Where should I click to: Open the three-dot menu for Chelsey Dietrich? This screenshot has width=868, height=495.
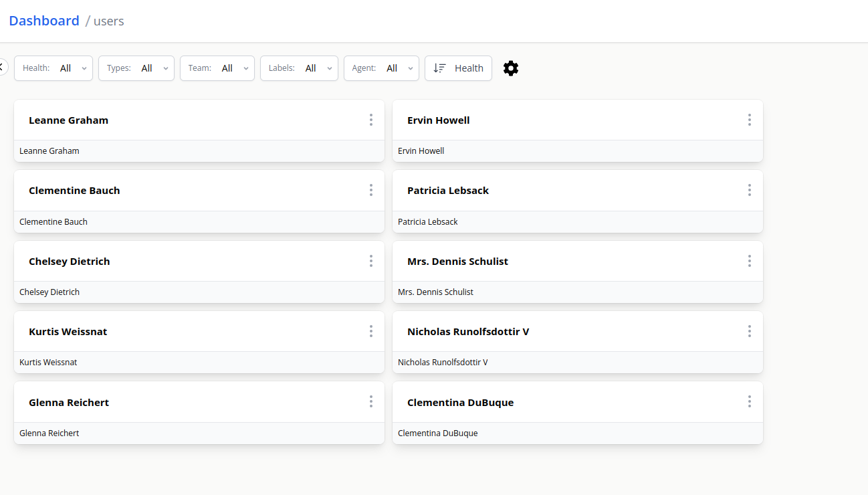(x=371, y=261)
